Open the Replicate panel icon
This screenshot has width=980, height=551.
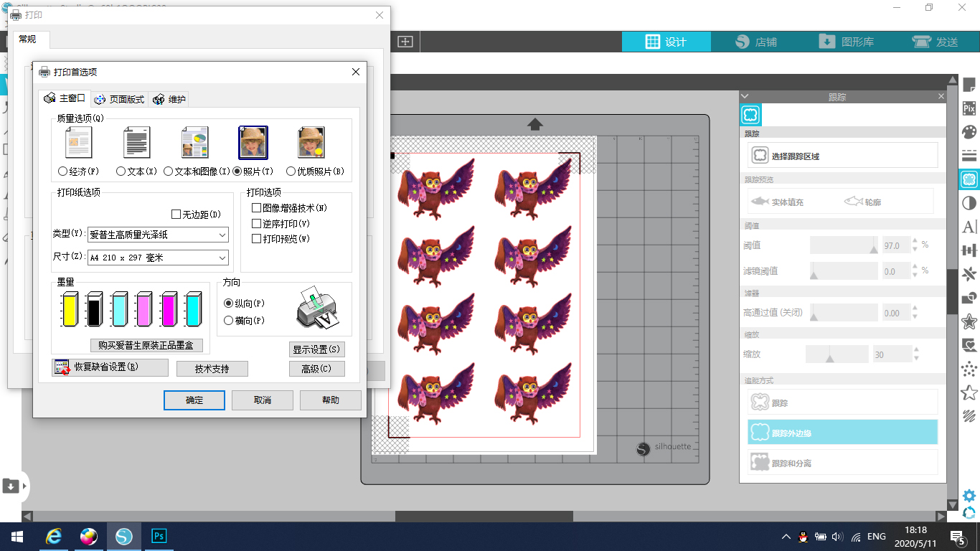[x=969, y=274]
